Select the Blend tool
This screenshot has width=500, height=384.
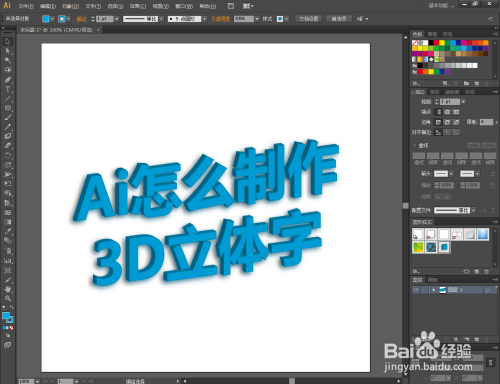pyautogui.click(x=8, y=241)
